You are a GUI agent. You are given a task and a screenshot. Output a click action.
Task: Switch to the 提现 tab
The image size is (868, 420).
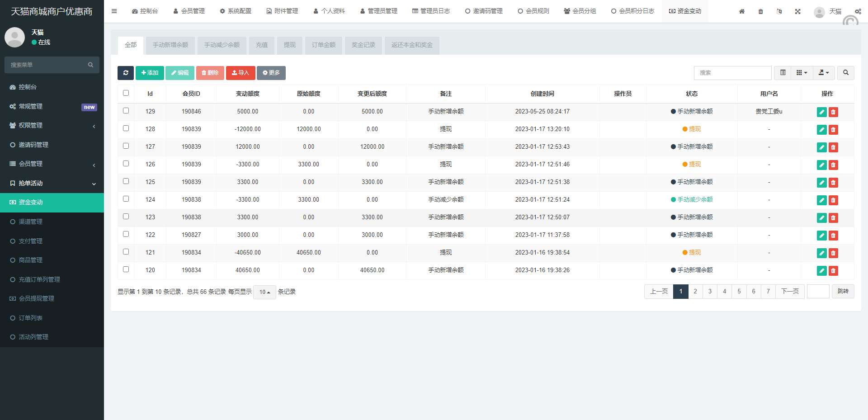click(x=289, y=45)
